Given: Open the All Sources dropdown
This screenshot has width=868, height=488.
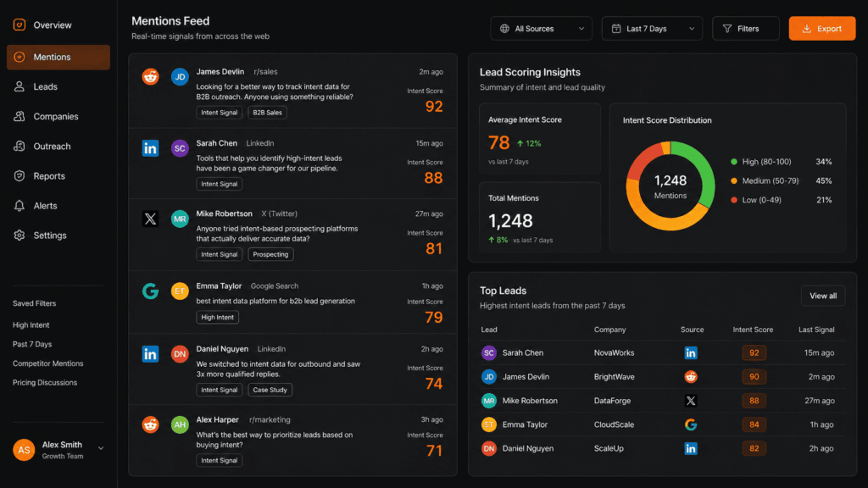Looking at the screenshot, I should pyautogui.click(x=541, y=28).
